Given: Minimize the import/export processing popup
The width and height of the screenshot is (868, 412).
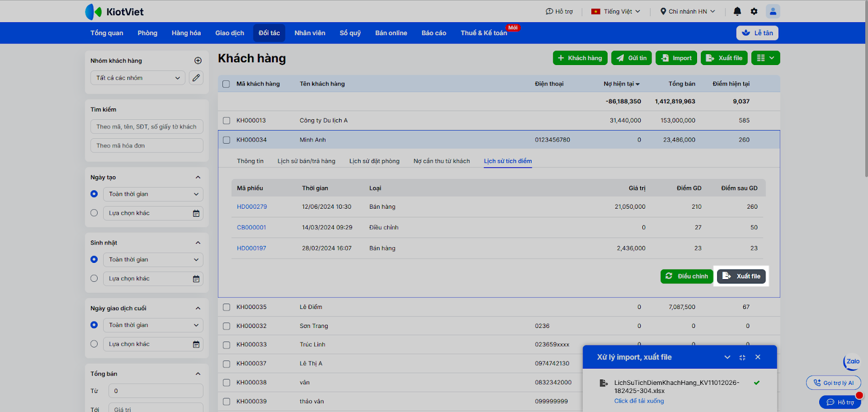Looking at the screenshot, I should coord(742,357).
